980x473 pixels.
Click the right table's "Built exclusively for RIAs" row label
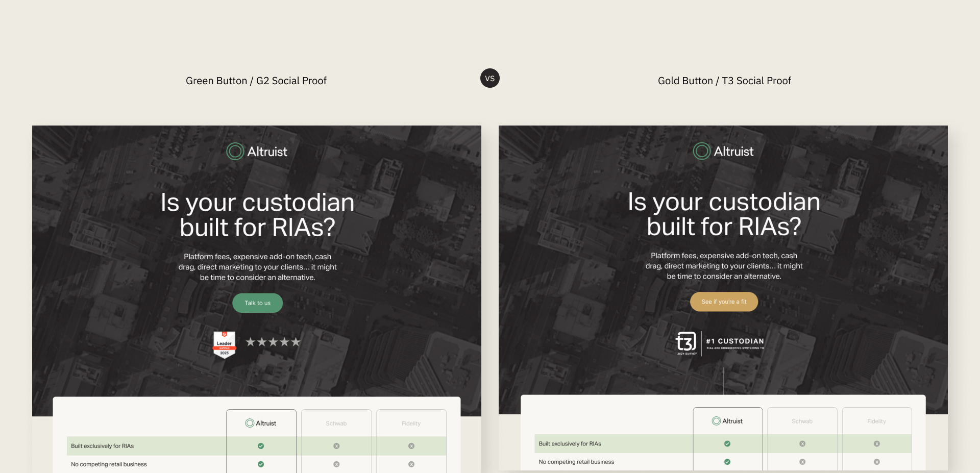(x=570, y=444)
